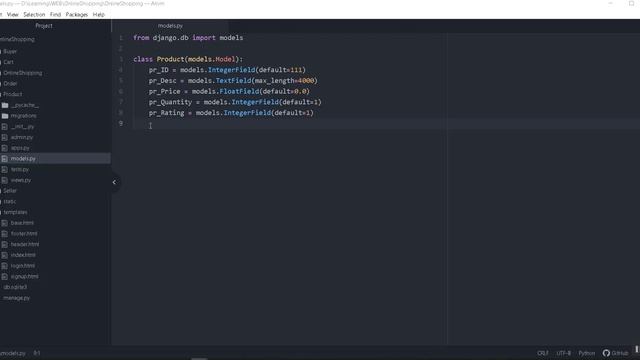
Task: Select the models.py editor tab
Action: point(170,26)
